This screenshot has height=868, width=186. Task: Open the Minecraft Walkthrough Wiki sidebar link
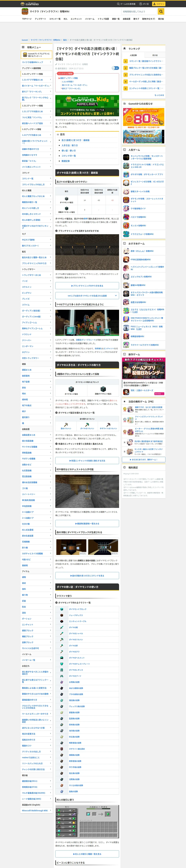point(37,811)
